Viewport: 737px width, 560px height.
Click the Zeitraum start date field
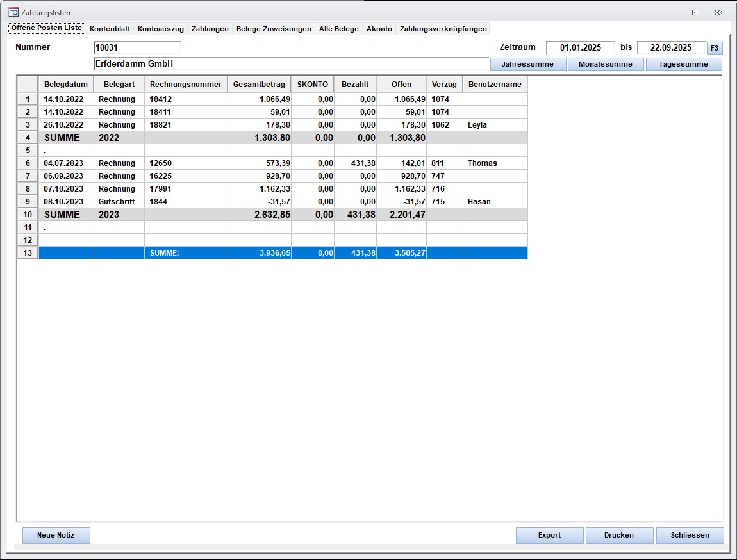580,47
